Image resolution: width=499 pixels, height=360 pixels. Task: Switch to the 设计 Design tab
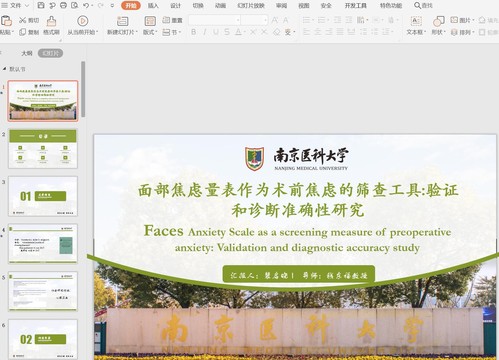175,6
